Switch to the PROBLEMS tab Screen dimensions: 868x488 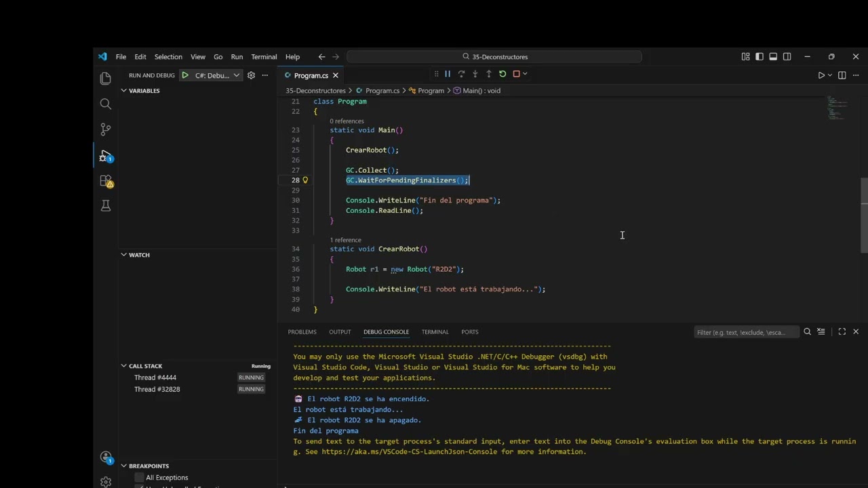[302, 332]
